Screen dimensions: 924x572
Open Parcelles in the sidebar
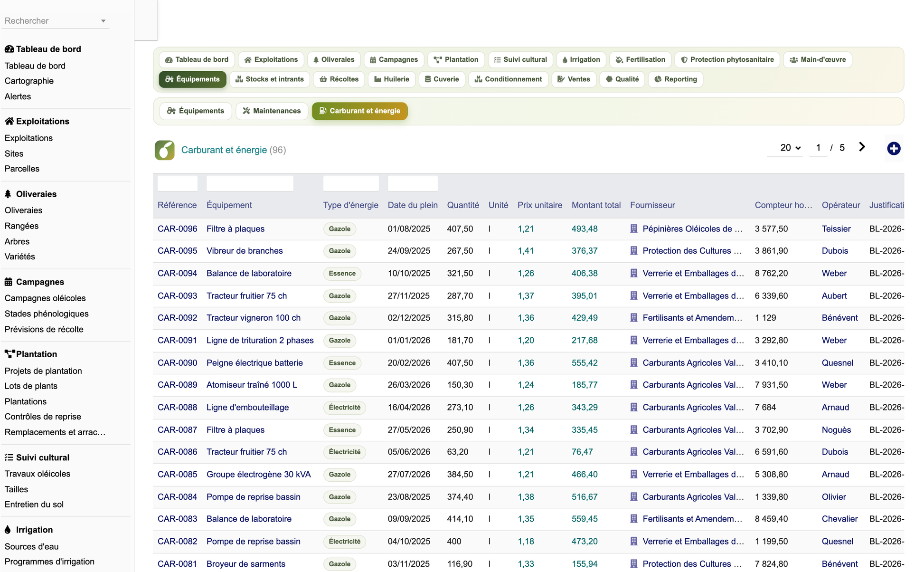point(22,169)
